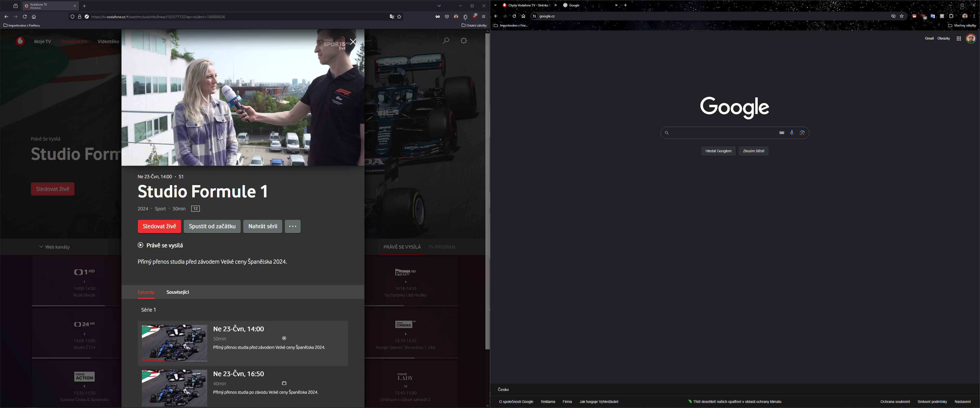The height and width of the screenshot is (408, 980).
Task: Open Firefox account avatar
Action: 456,17
